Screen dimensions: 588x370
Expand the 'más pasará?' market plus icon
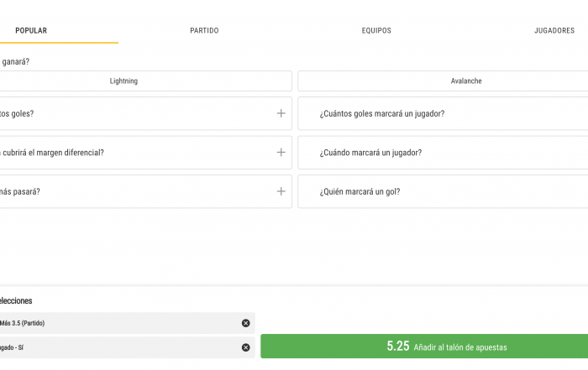(281, 191)
